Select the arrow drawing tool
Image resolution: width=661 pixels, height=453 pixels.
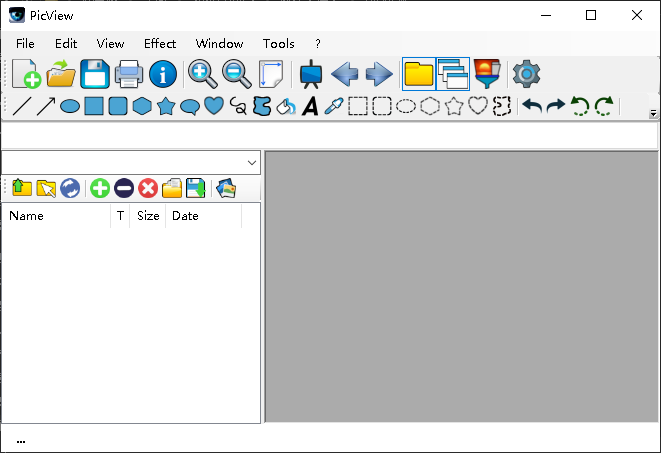tap(46, 106)
